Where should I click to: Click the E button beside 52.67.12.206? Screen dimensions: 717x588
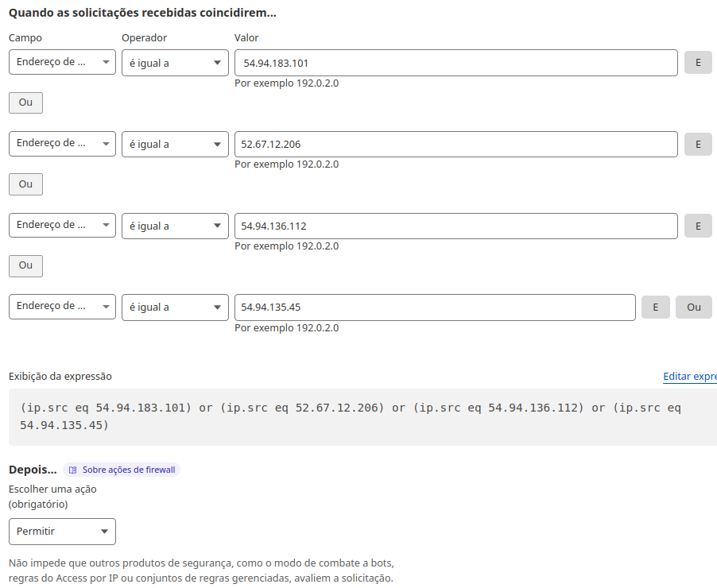[x=698, y=144]
